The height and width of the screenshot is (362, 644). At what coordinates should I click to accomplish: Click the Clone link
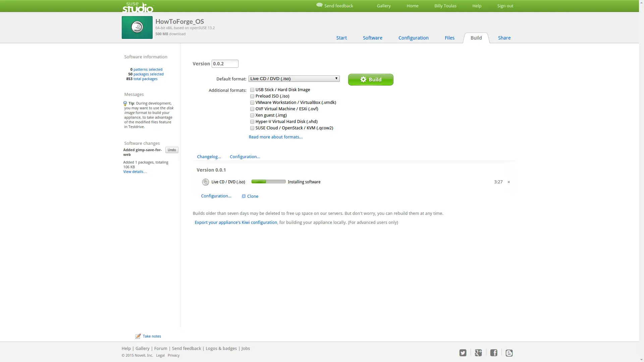(x=253, y=196)
